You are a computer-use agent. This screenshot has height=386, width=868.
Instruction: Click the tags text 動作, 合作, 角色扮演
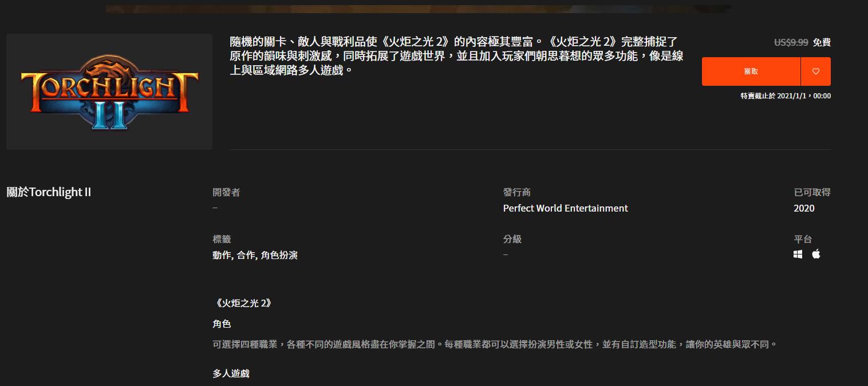pyautogui.click(x=255, y=255)
